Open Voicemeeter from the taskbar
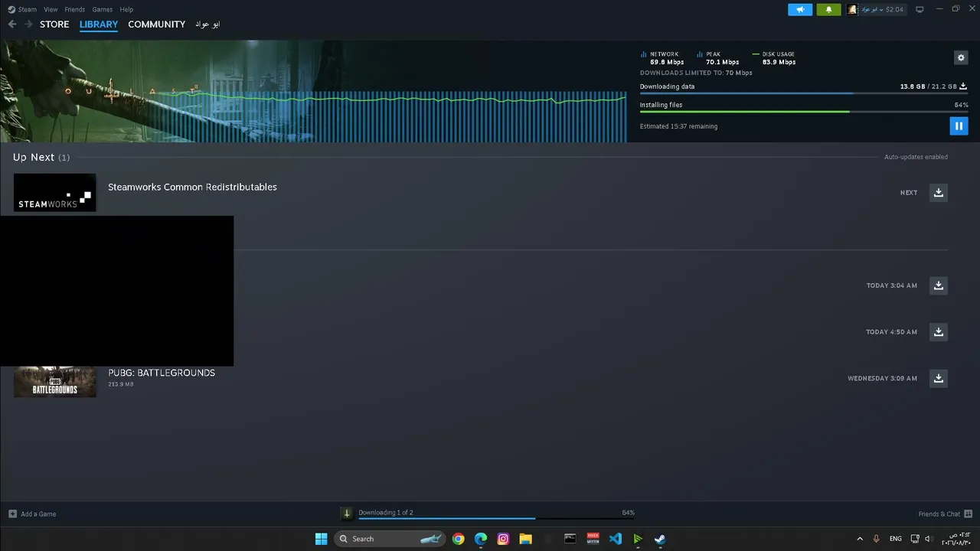The image size is (980, 551). point(593,539)
